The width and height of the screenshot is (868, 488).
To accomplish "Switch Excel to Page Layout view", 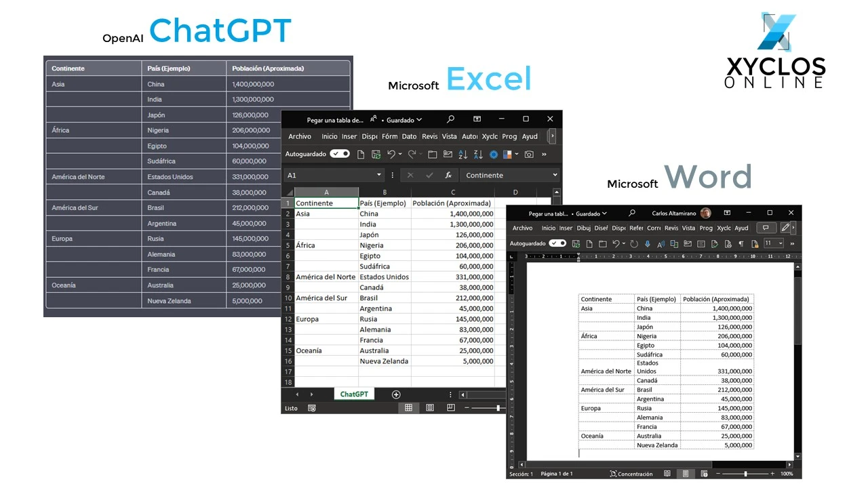I will click(x=430, y=408).
